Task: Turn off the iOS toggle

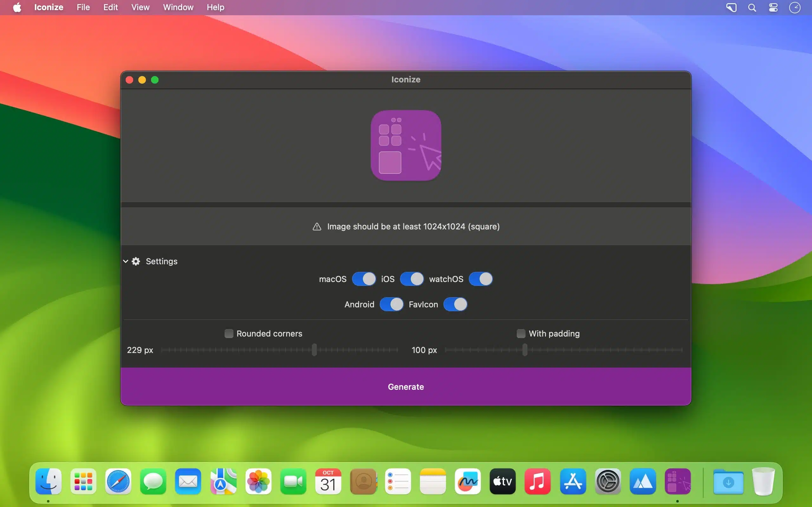Action: tap(411, 279)
